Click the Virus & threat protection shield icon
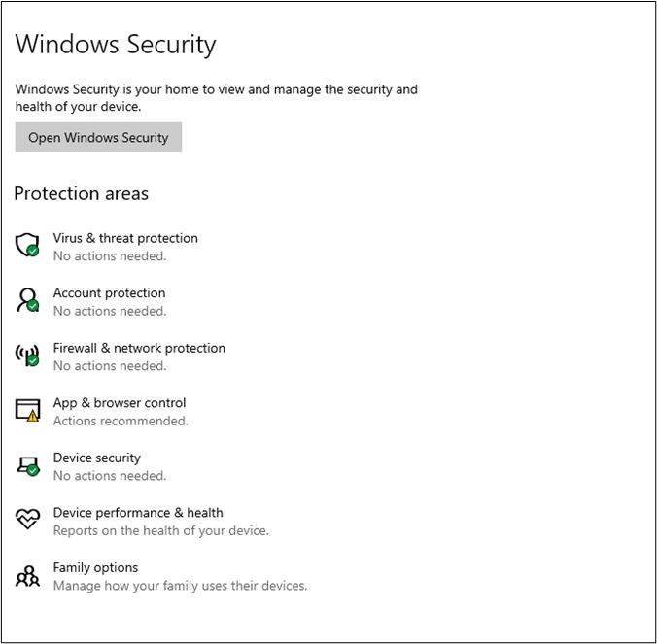Screen dimensions: 657x644 (27, 245)
